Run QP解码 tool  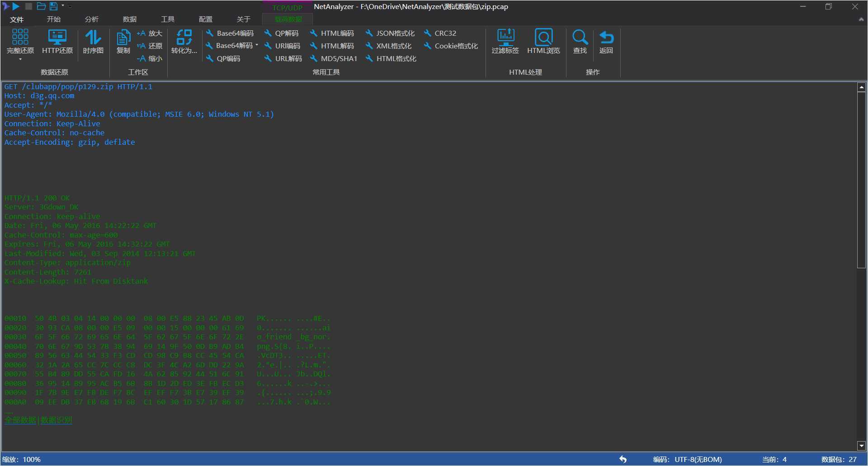coord(281,33)
